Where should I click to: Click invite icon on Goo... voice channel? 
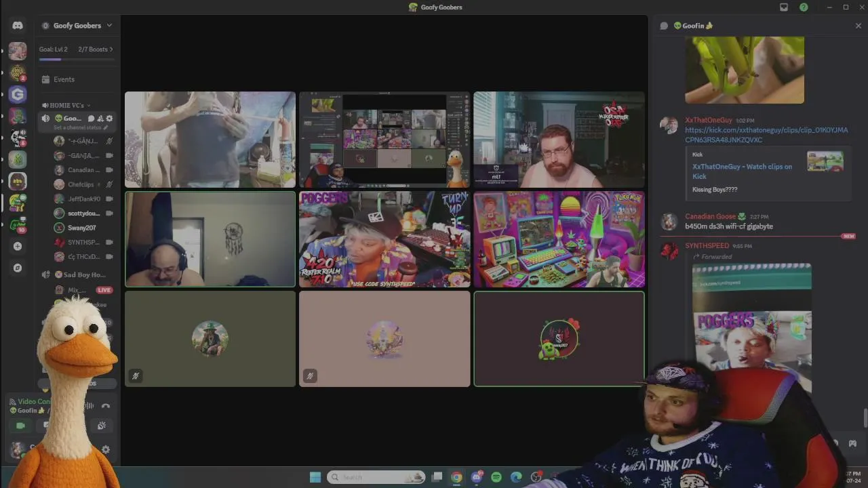(100, 119)
